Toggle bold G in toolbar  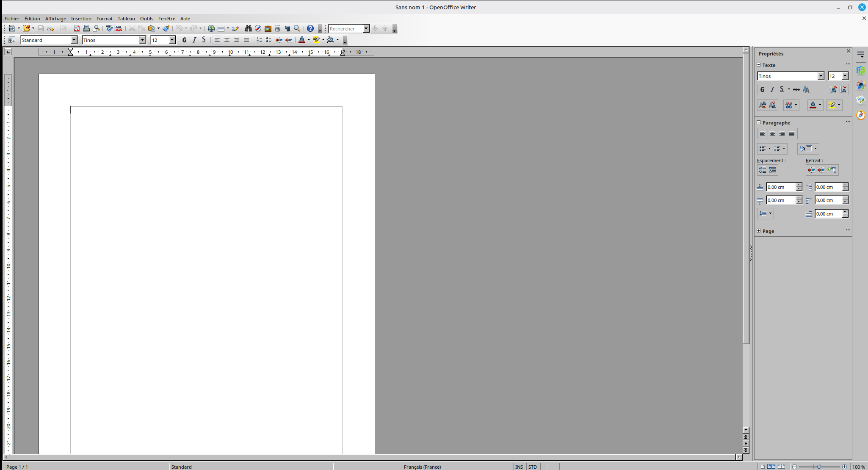point(184,40)
